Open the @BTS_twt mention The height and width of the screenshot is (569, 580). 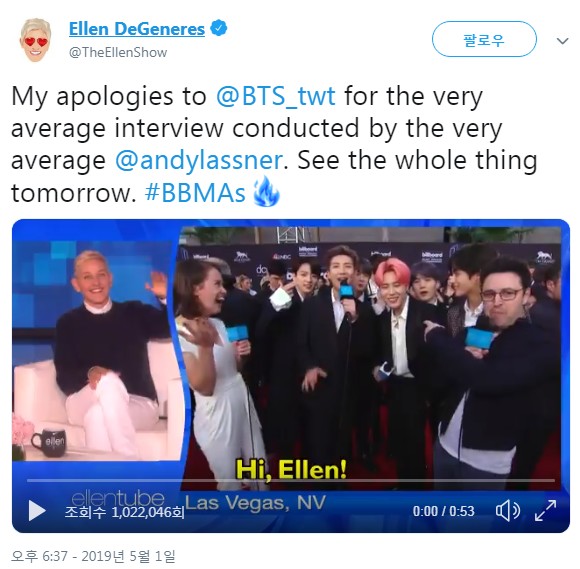pos(276,96)
